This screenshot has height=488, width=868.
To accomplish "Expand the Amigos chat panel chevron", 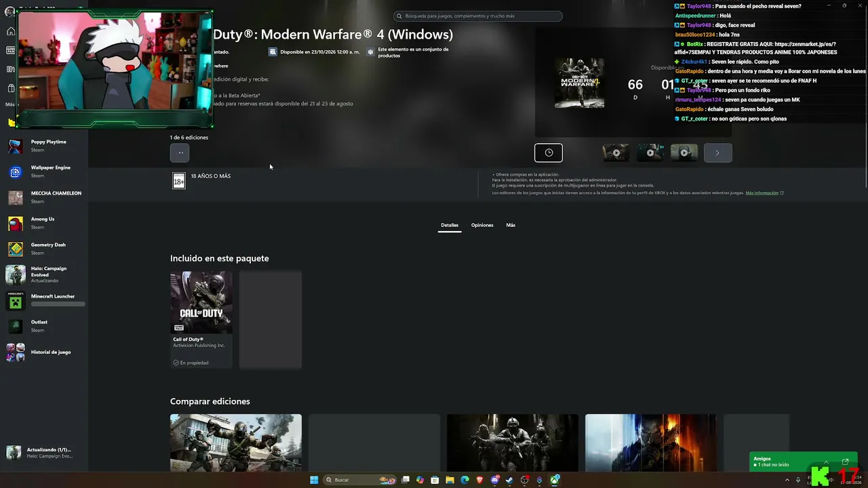I will coord(826,462).
